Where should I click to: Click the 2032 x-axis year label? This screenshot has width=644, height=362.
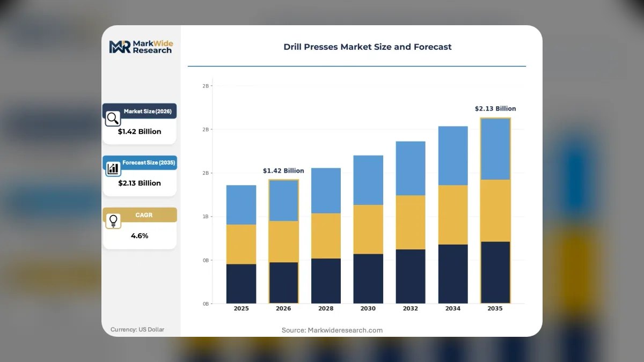point(411,308)
